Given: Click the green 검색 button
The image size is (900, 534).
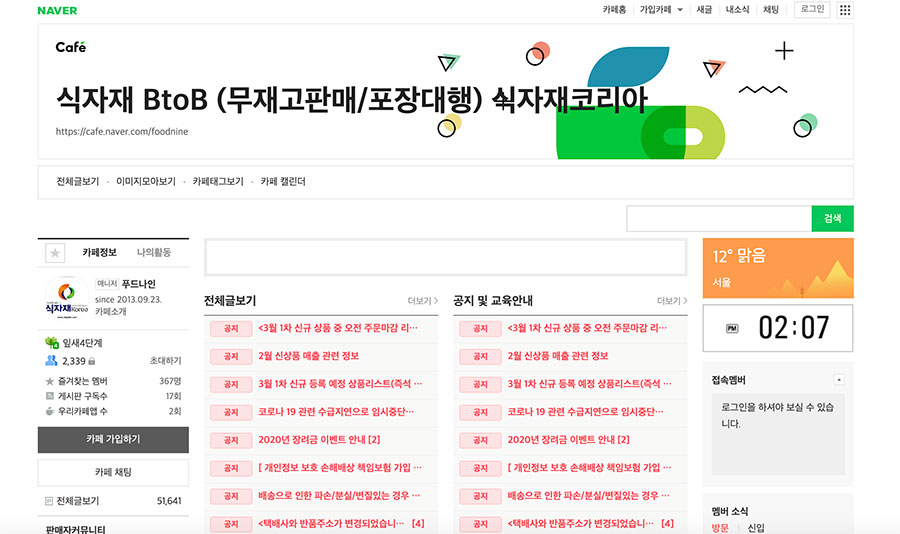Looking at the screenshot, I should pos(832,219).
